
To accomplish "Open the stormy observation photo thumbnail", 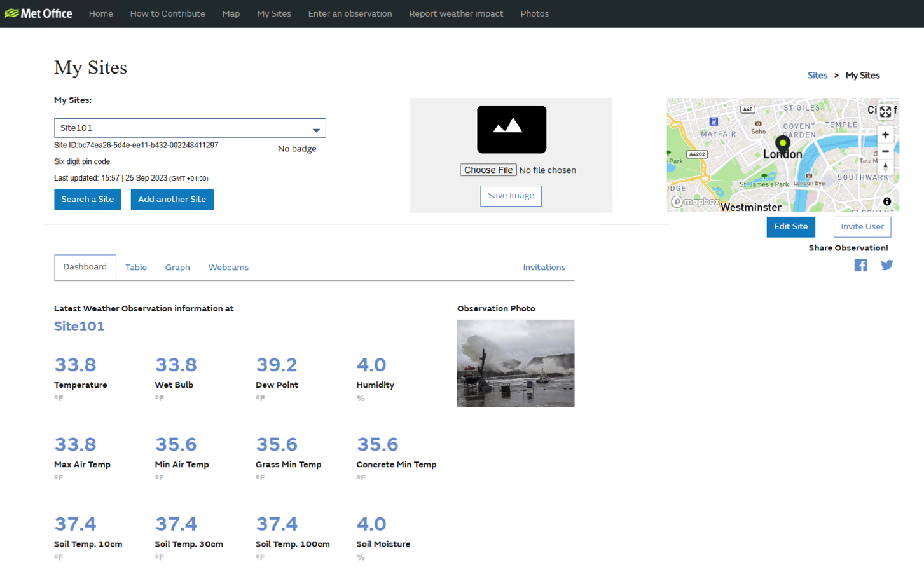I will pyautogui.click(x=516, y=364).
